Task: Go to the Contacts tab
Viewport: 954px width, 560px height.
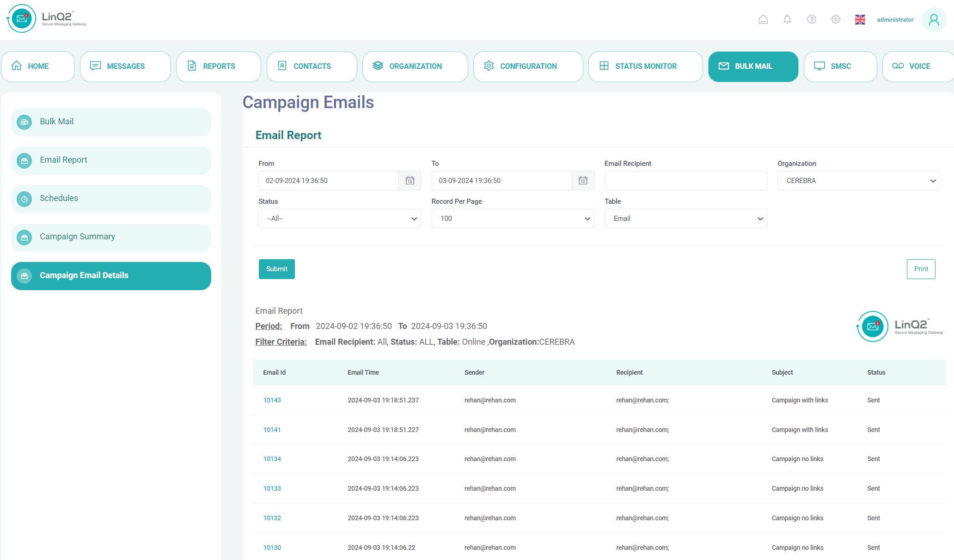Action: 312,67
